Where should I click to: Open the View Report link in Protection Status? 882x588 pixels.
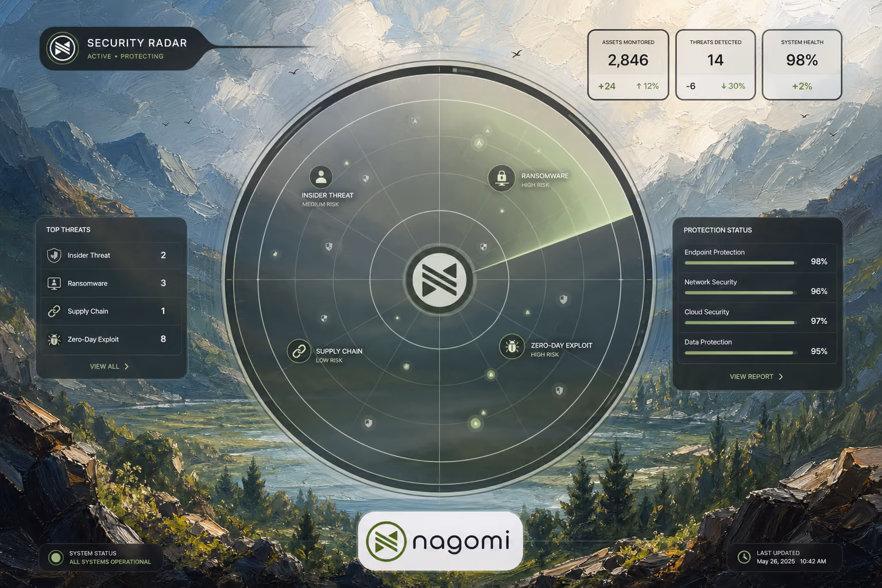click(x=751, y=377)
